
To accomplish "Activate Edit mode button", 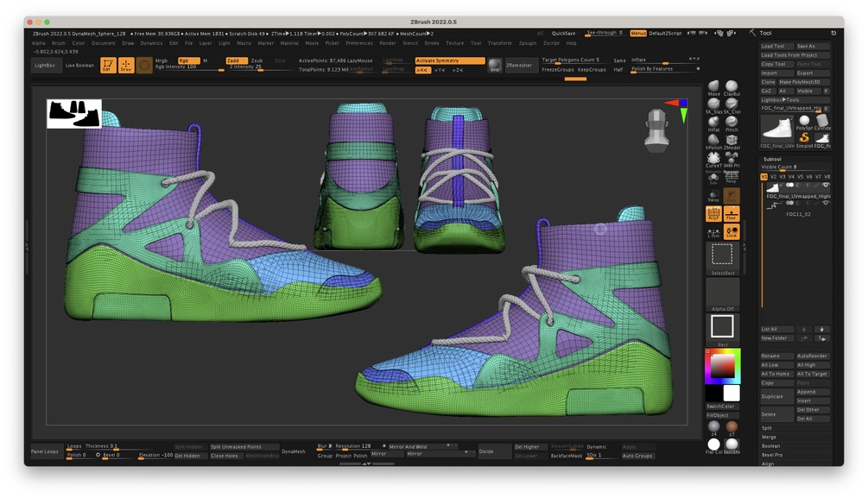I will click(108, 66).
